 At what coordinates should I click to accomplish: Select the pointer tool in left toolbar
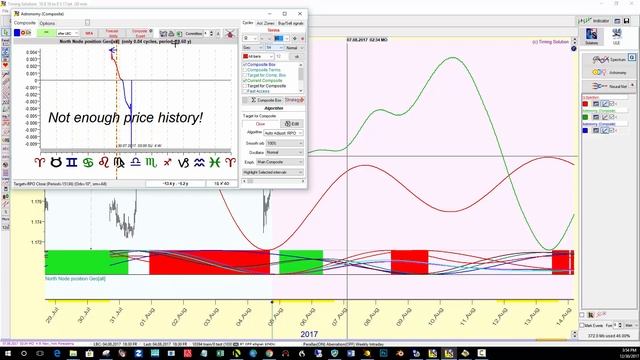[5, 32]
